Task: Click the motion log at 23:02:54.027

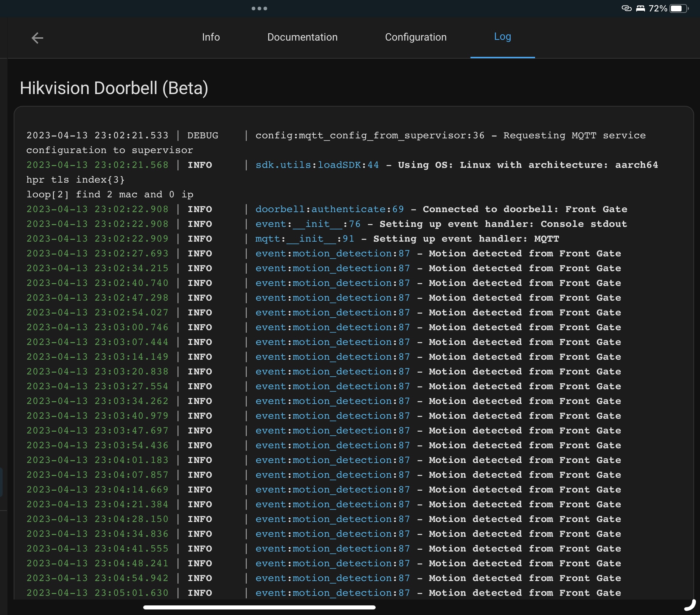Action: pyautogui.click(x=324, y=312)
